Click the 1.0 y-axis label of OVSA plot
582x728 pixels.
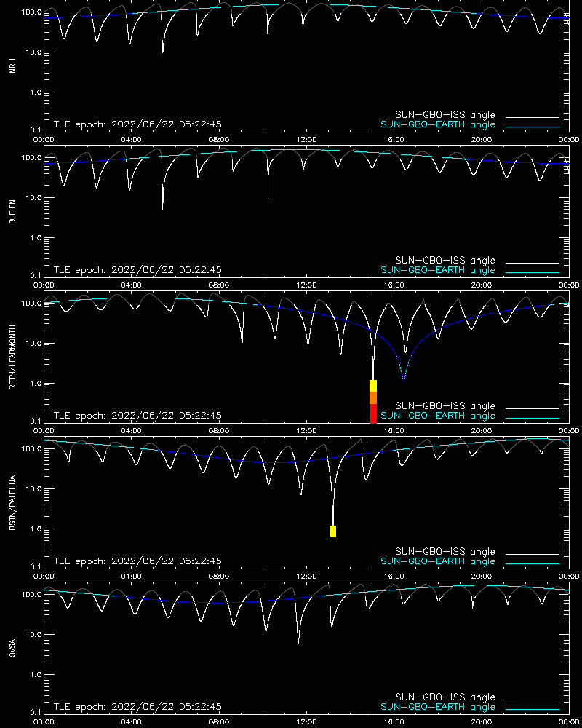coord(36,675)
